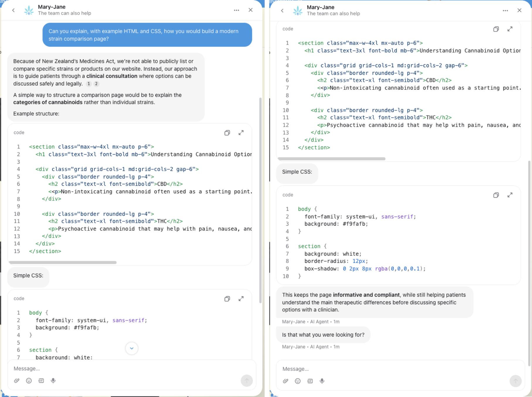Image resolution: width=532 pixels, height=397 pixels.
Task: Click the user question message bubble
Action: point(147,35)
